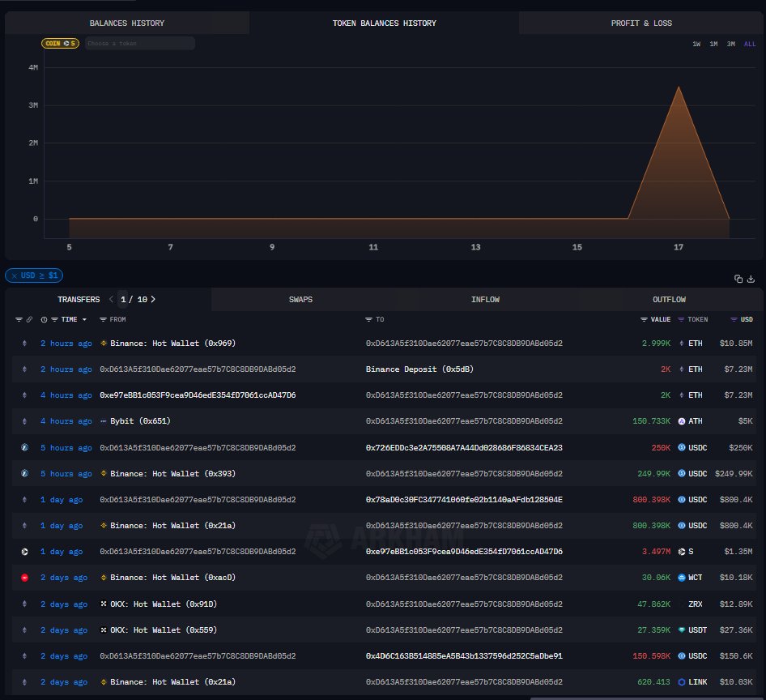Click the 620.413 LINK value
Screen dimensions: 766x700
tap(653, 682)
